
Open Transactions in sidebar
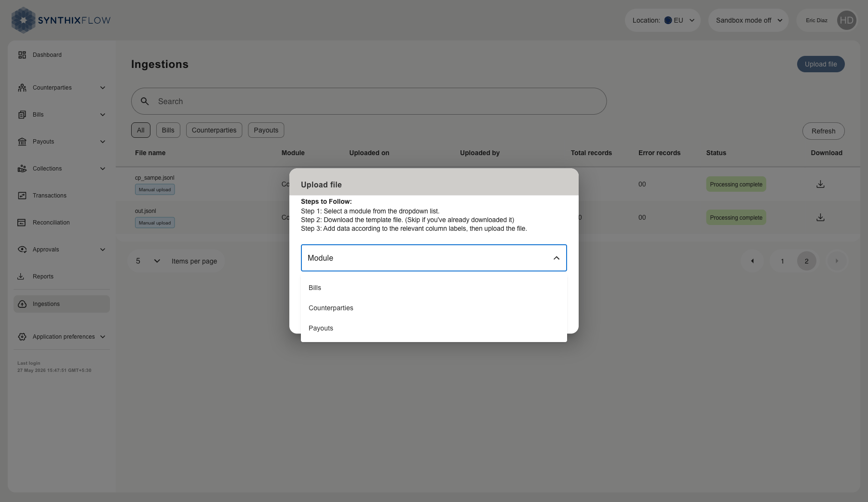(x=62, y=196)
